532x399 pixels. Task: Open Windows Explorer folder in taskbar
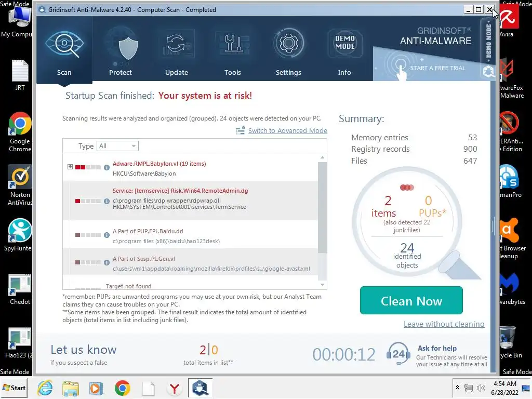71,388
